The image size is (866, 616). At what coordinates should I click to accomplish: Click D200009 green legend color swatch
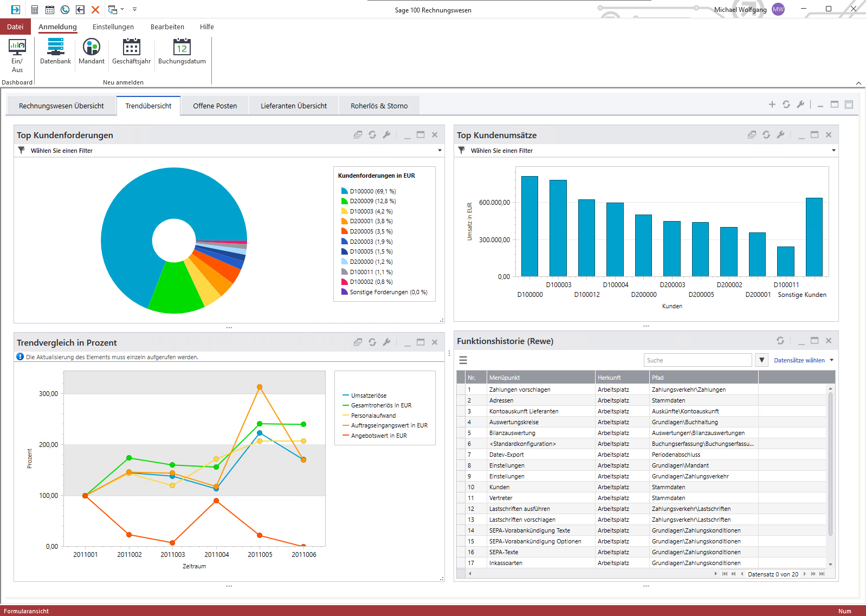(x=344, y=201)
